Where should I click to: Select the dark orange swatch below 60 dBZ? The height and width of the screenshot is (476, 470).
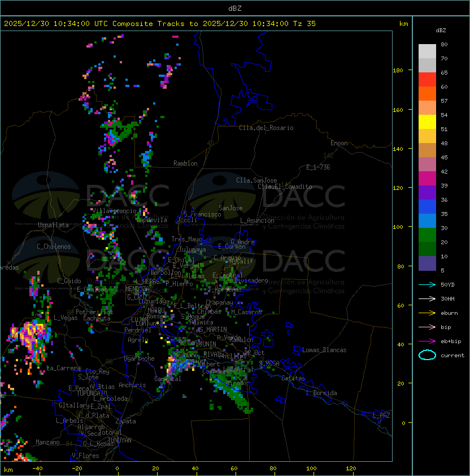(427, 93)
